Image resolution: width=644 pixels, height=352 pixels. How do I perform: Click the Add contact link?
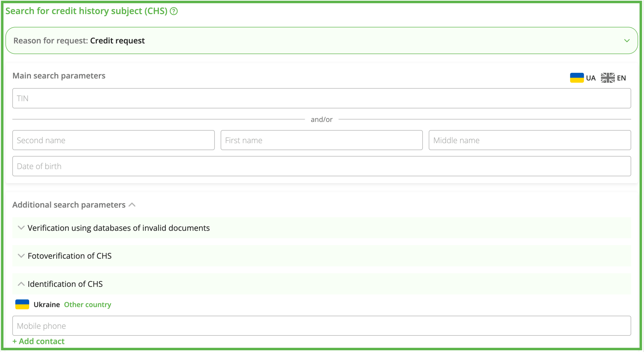click(x=38, y=341)
